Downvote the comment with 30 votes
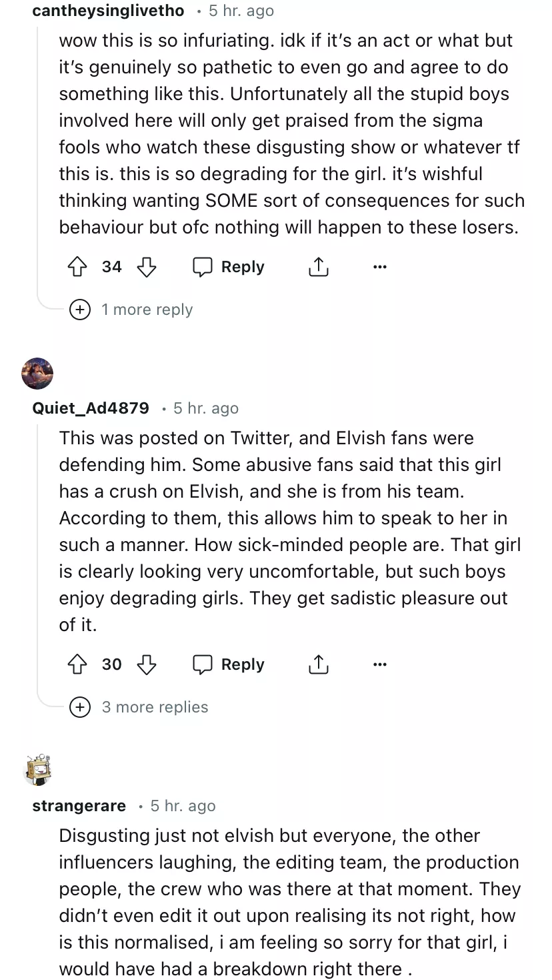The width and height of the screenshot is (552, 980). (146, 664)
